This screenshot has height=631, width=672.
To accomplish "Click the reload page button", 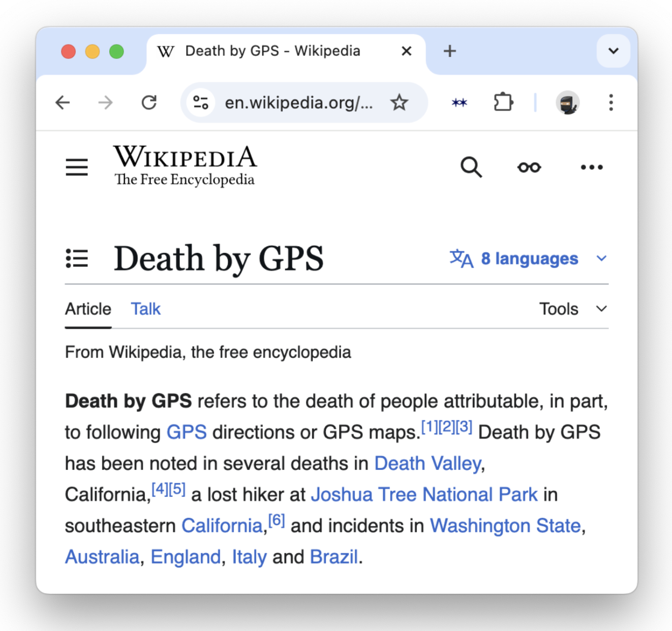I will 149,103.
